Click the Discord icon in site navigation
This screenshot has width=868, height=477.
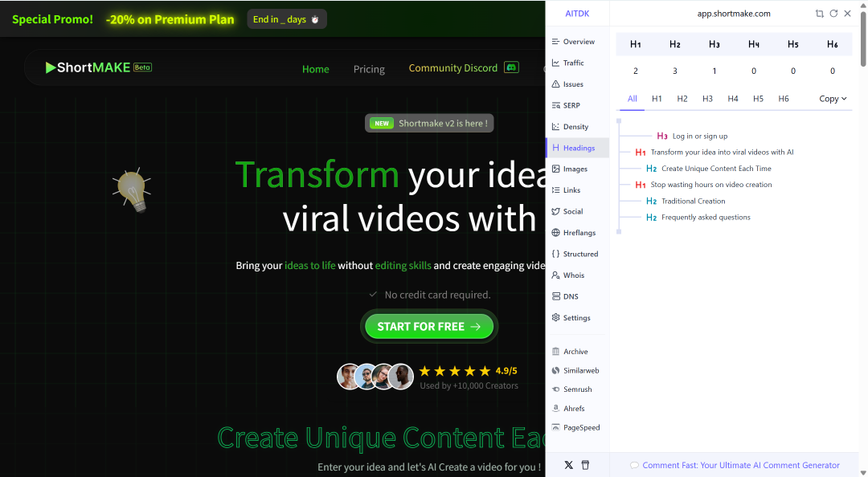click(511, 67)
